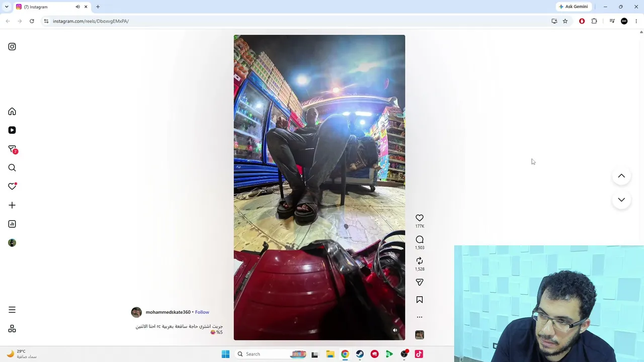Open mohammedskate360 profile link
This screenshot has height=362, width=644.
click(168, 312)
